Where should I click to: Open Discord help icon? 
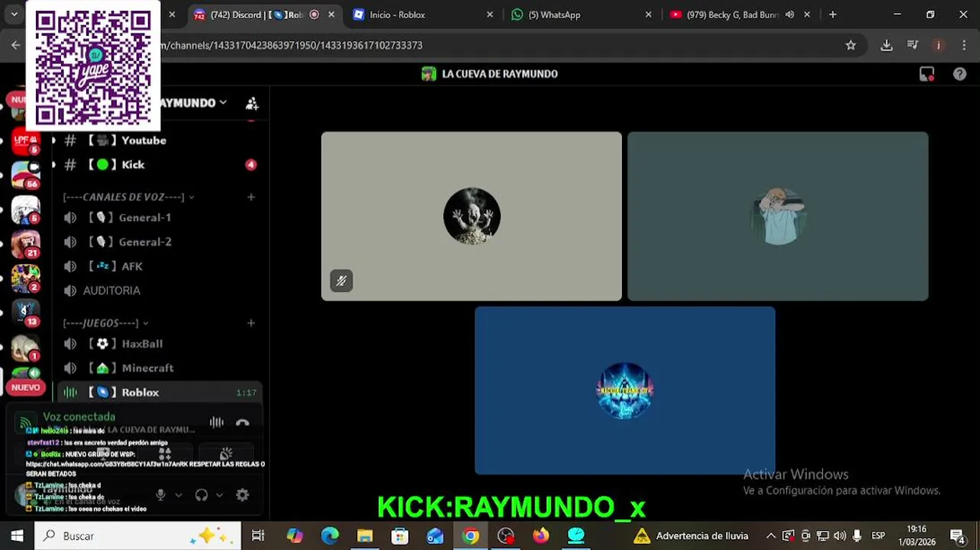[959, 74]
